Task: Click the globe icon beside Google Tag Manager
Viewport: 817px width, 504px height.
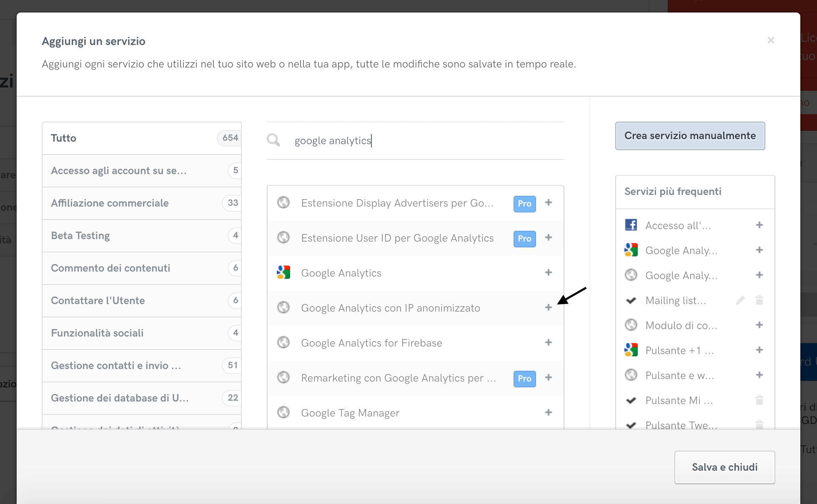Action: [284, 412]
